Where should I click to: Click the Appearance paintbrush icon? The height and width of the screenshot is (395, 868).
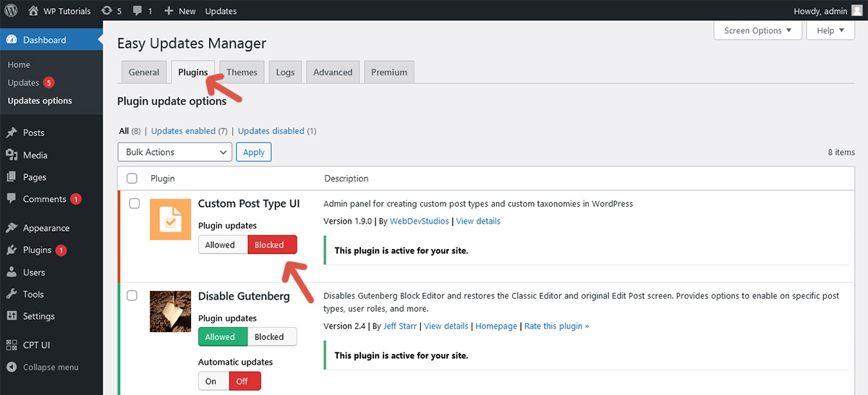[12, 228]
